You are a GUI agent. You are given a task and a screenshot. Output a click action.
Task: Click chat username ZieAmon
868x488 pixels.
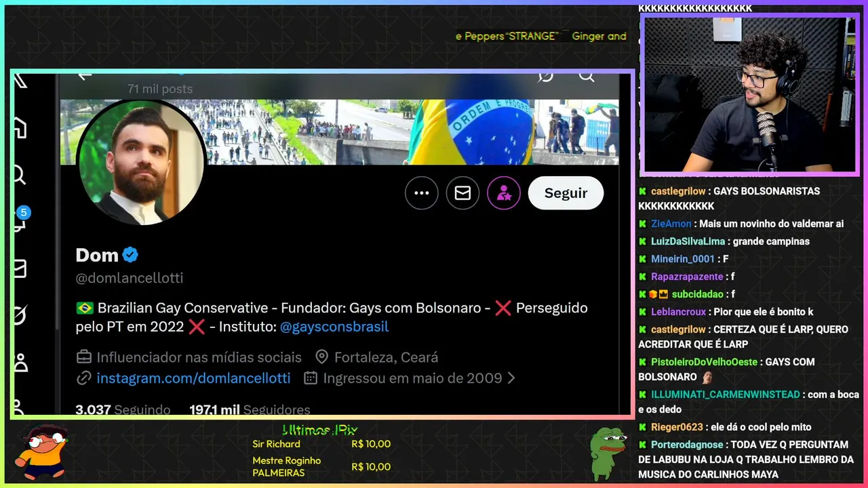tap(671, 224)
